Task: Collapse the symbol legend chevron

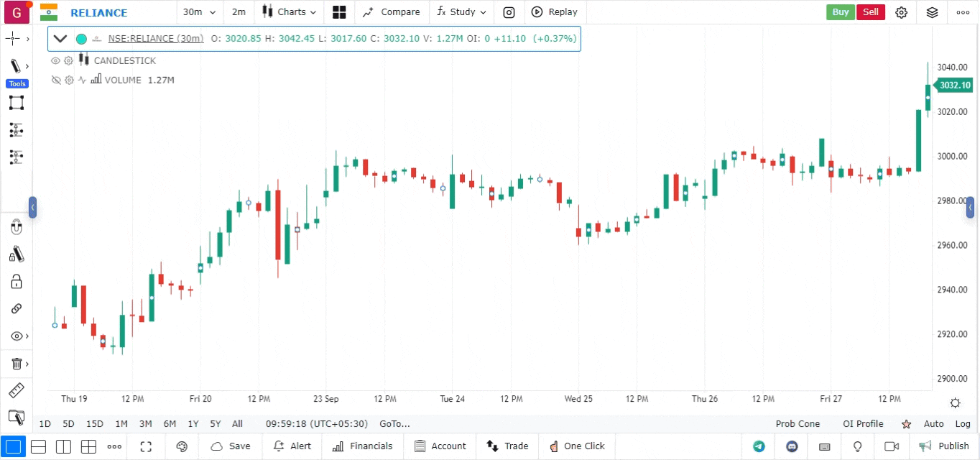Action: click(60, 39)
